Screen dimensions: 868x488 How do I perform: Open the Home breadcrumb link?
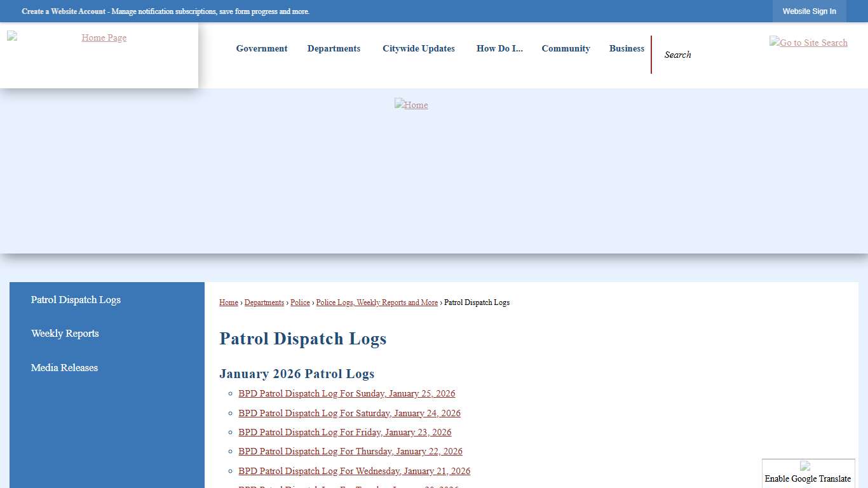click(228, 302)
